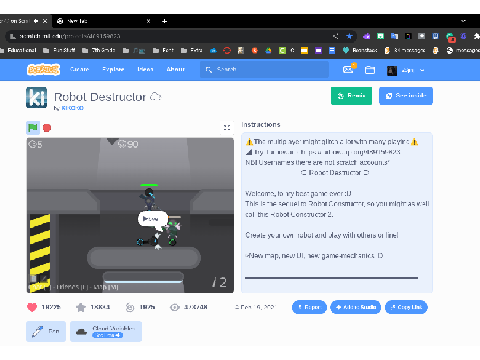The width and height of the screenshot is (480, 360).
Task: Open the My Stuff folder icon
Action: 370,70
